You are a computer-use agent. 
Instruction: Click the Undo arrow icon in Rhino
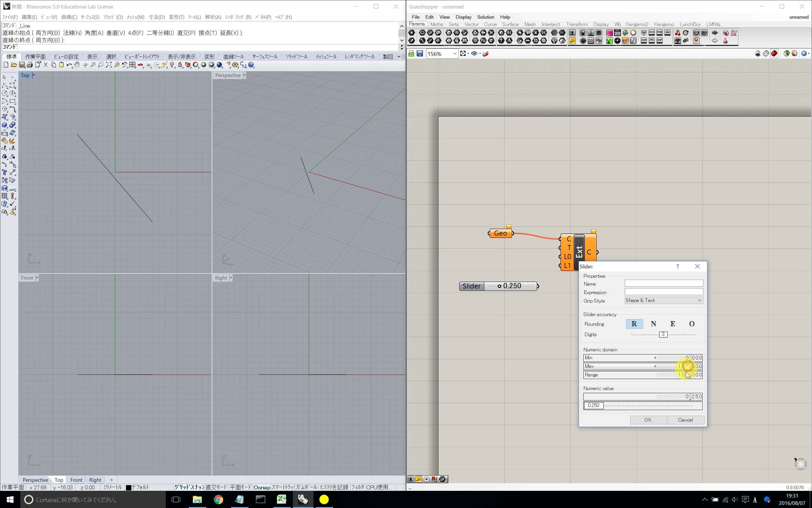coord(69,65)
